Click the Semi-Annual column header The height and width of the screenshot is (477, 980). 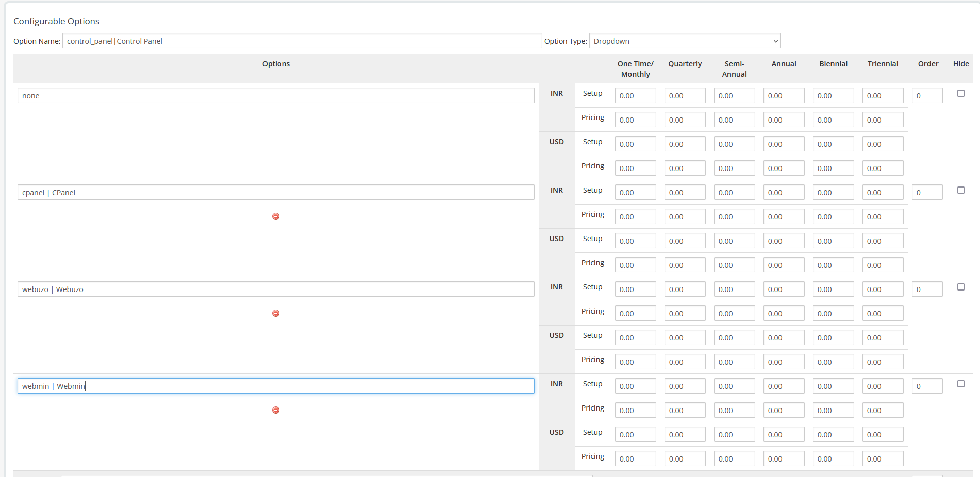click(x=735, y=69)
